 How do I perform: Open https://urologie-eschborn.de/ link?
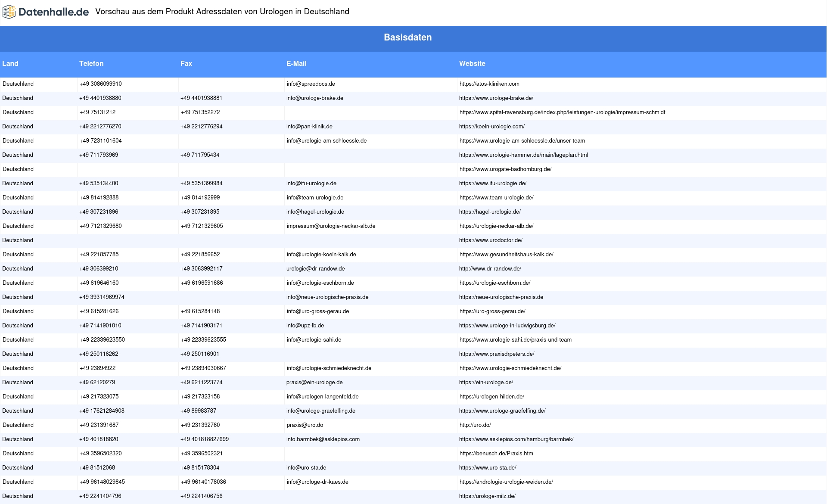tap(495, 283)
